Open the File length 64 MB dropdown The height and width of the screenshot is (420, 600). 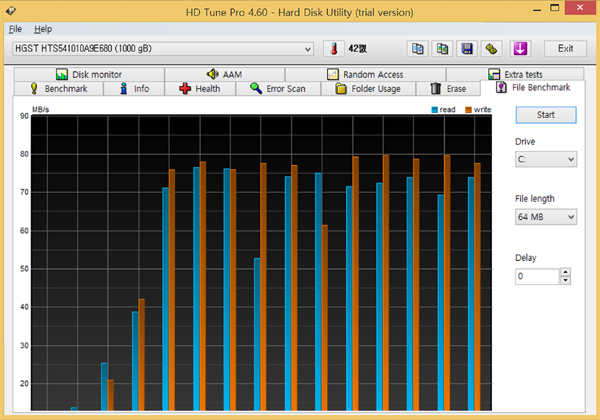click(546, 217)
